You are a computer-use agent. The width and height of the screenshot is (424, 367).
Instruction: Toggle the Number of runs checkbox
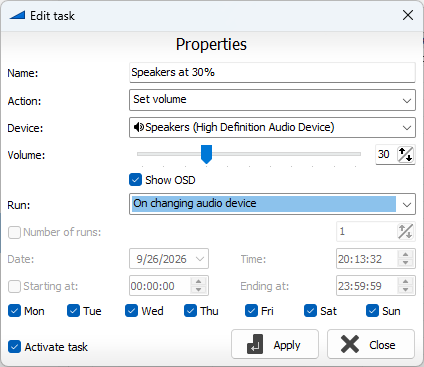point(14,232)
